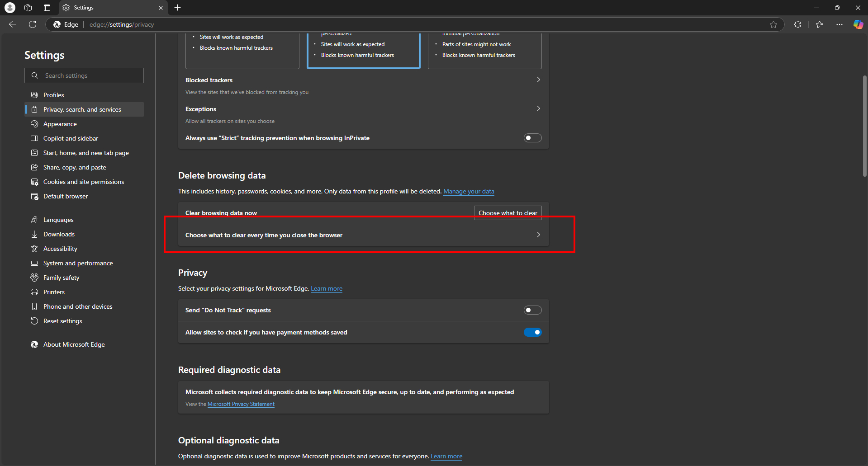The width and height of the screenshot is (868, 466).
Task: Open the Workspaces icon in title bar
Action: pos(28,8)
